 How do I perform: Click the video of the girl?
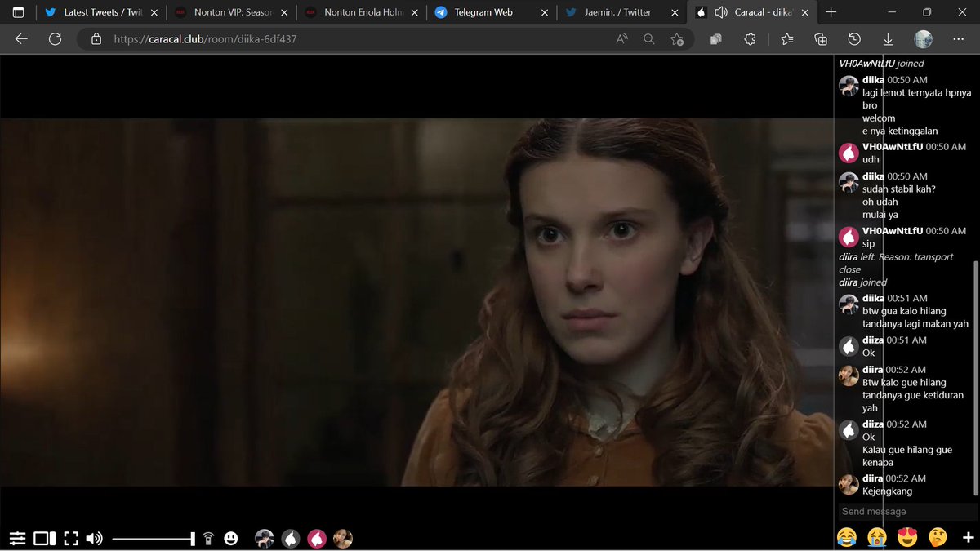point(416,302)
